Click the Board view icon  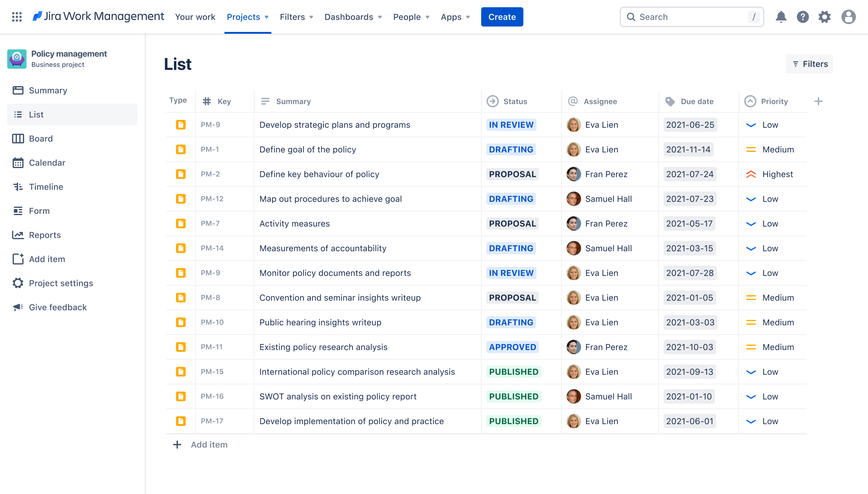click(x=18, y=138)
